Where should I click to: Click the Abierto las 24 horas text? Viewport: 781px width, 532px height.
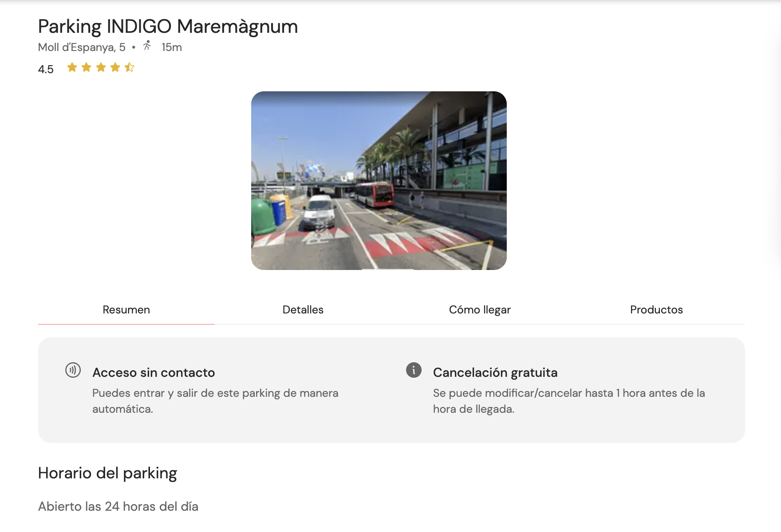pyautogui.click(x=118, y=506)
